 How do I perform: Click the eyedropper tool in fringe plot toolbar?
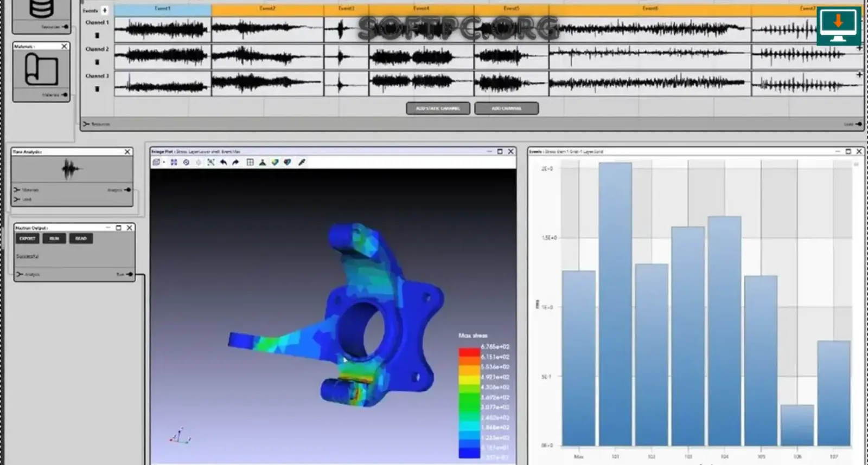[302, 162]
